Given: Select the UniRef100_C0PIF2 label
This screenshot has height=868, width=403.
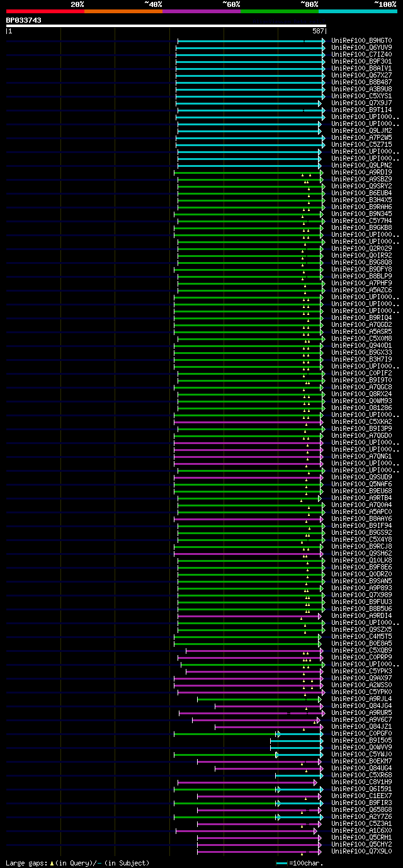Looking at the screenshot, I should [x=361, y=373].
